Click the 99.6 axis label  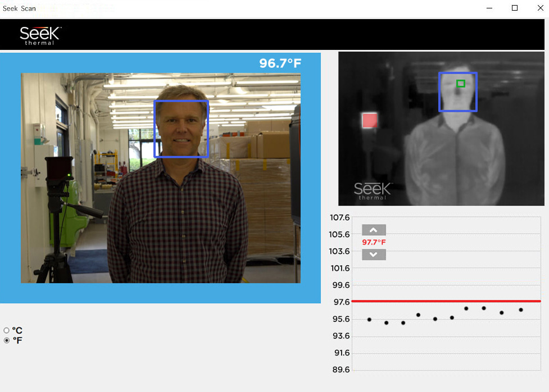click(341, 285)
